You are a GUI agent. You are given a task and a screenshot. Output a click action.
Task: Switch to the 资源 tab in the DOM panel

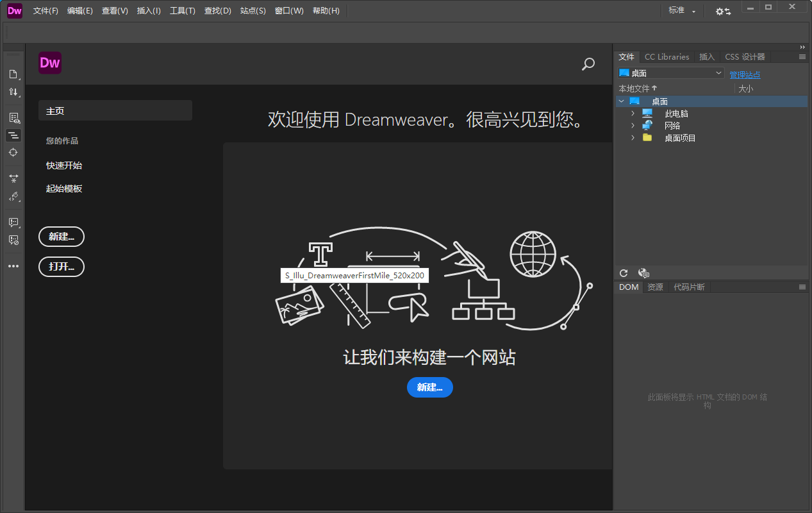tap(654, 287)
